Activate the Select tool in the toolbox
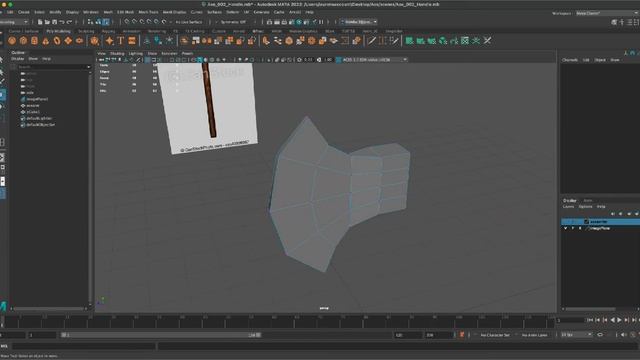 [2, 60]
